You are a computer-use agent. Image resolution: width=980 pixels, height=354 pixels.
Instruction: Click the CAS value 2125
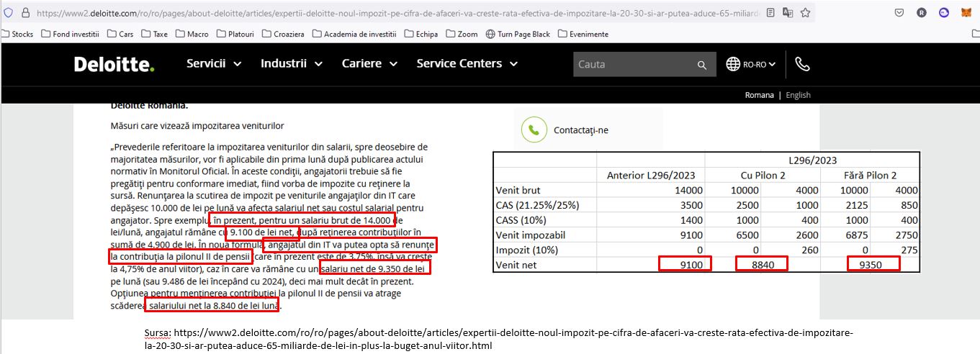(x=857, y=205)
